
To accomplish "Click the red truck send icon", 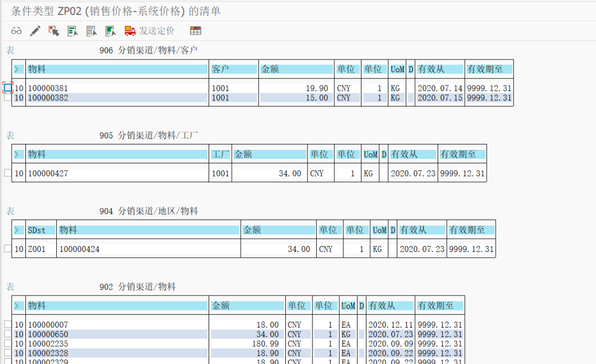I will coord(130,31).
